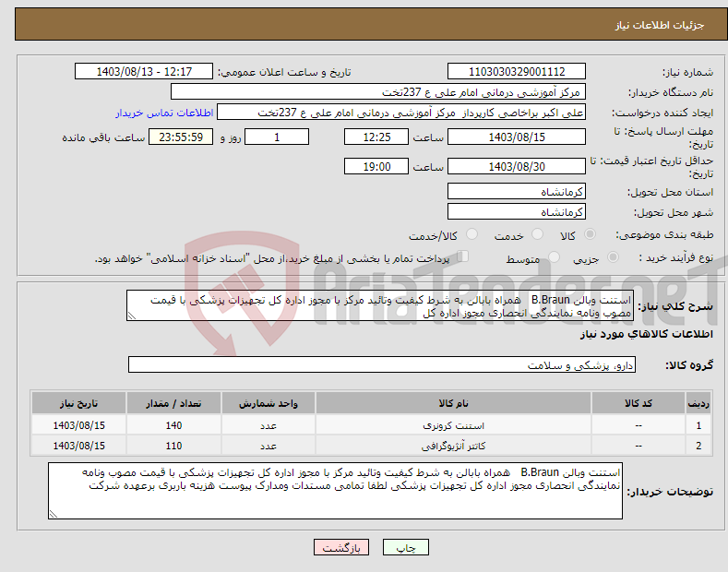Click the price validity time 19:00 field

click(376, 166)
